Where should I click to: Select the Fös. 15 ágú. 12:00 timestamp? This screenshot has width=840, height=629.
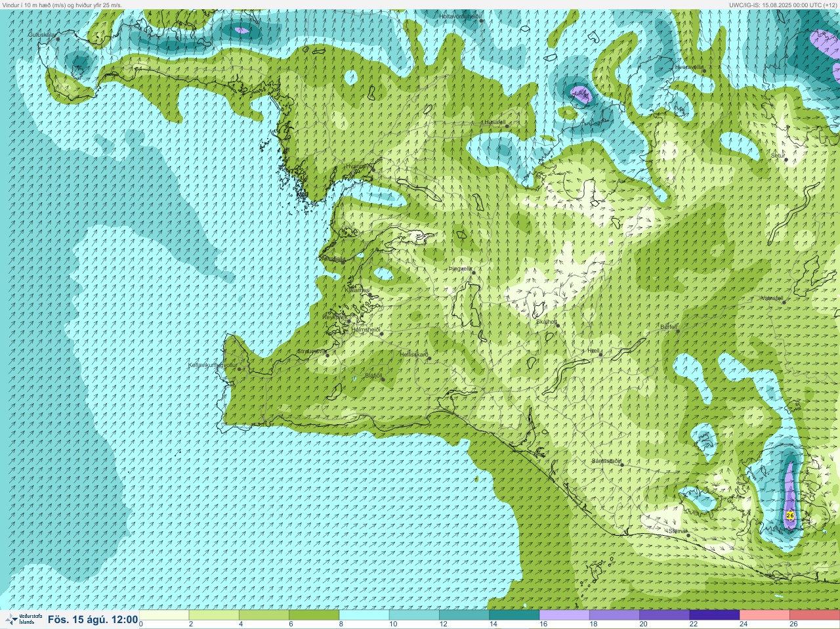pos(93,619)
